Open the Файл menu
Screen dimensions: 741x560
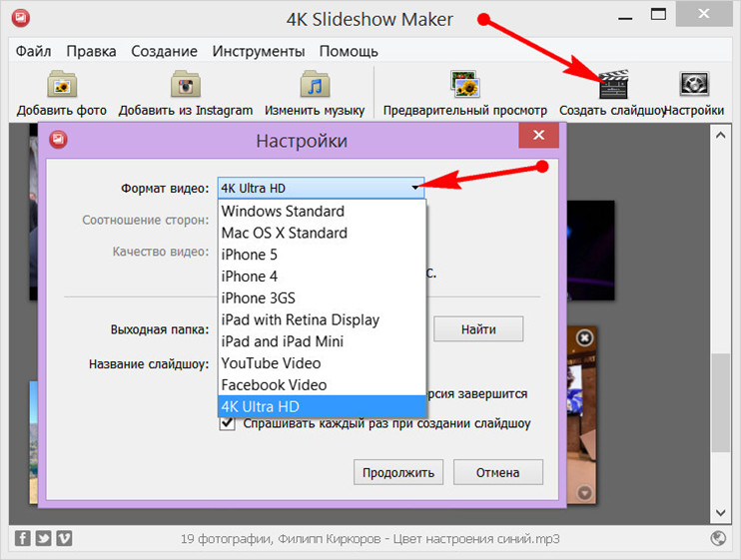(x=34, y=51)
